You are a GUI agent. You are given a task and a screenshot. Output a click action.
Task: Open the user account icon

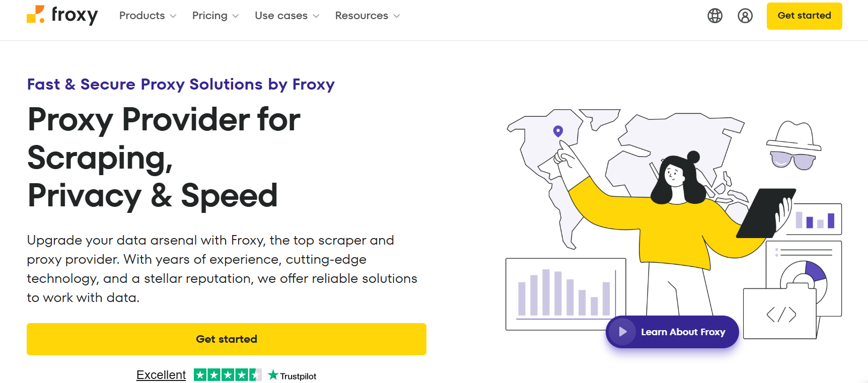coord(745,16)
